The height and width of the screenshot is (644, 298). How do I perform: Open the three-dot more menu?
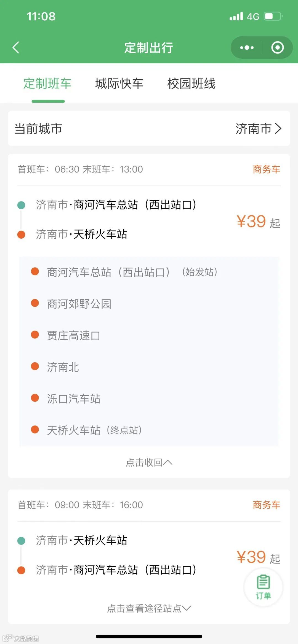[247, 48]
